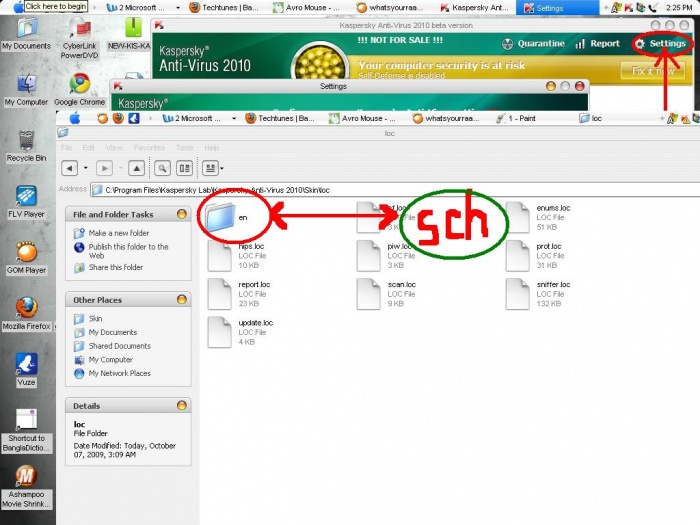Viewport: 700px width, 525px height.
Task: Open the Tools menu
Action: click(x=184, y=148)
